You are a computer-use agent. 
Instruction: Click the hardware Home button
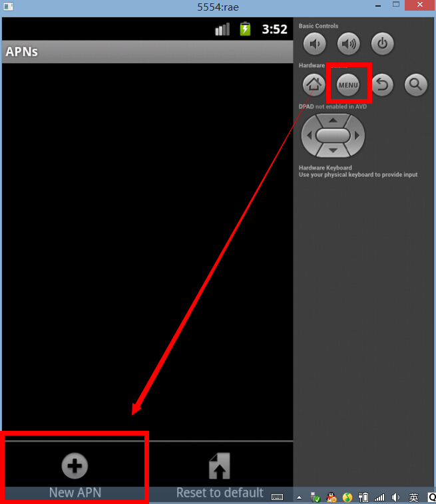(314, 85)
